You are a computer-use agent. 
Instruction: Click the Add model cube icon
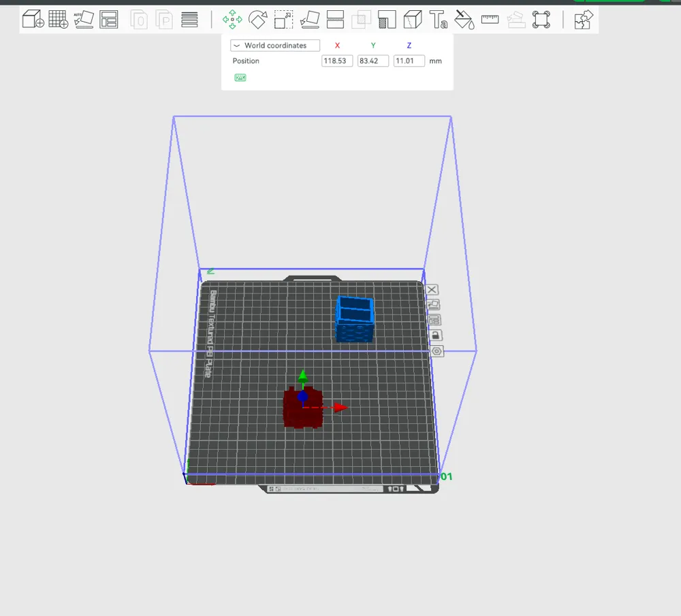point(33,20)
